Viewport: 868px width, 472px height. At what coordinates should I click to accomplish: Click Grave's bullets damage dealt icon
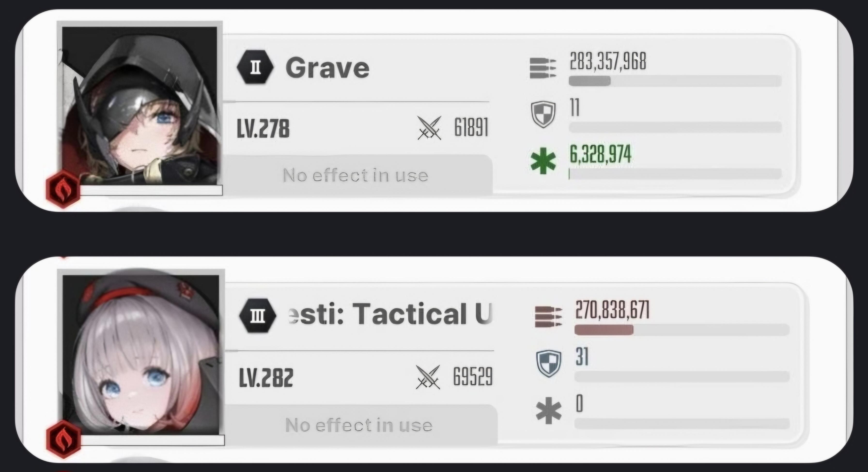543,68
